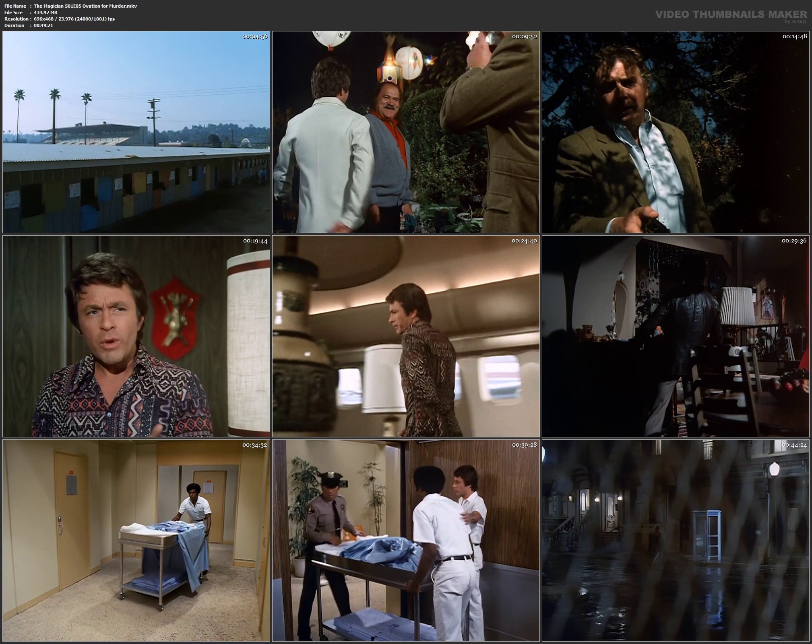Click the 'Resolution' header label
This screenshot has height=644, width=812.
tap(17, 19)
